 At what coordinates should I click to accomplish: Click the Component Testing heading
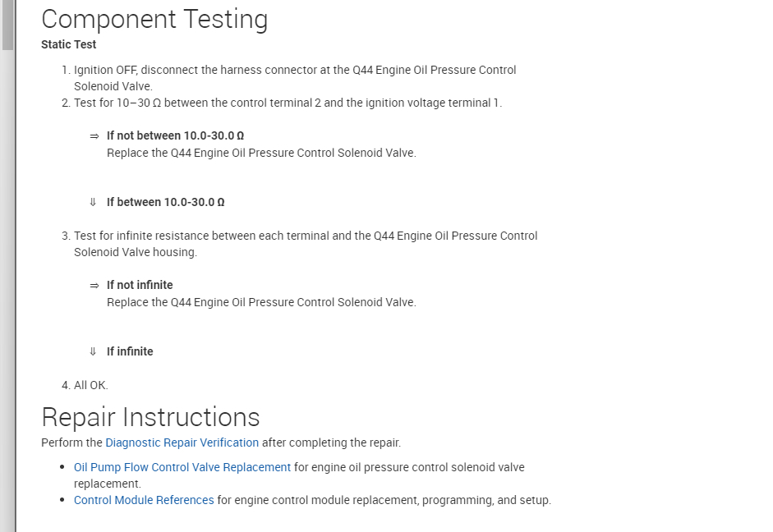(154, 20)
